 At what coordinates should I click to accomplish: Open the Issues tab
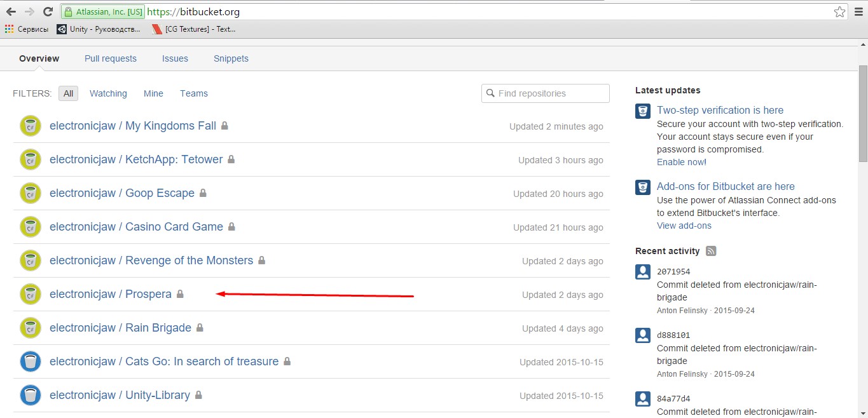(x=175, y=58)
